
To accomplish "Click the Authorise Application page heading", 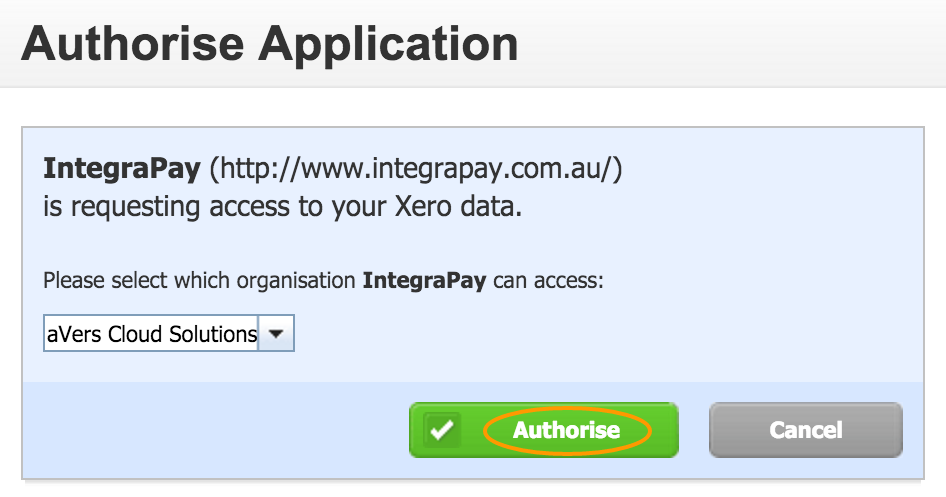I will click(270, 44).
